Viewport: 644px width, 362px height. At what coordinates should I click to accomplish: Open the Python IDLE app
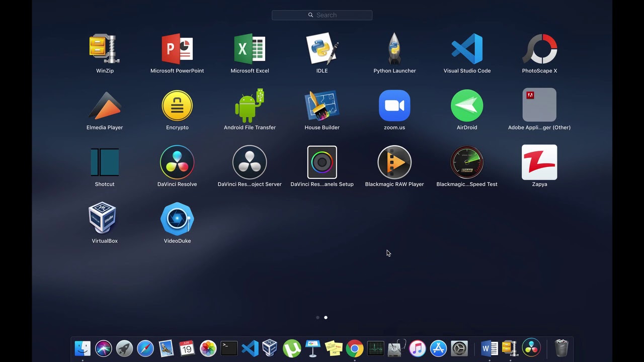coord(322,49)
